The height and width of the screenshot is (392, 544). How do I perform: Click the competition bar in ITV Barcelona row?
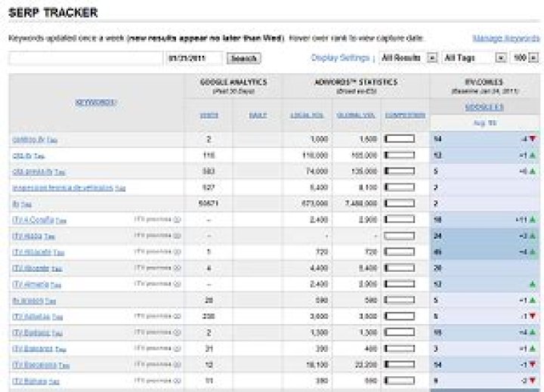[x=400, y=365]
